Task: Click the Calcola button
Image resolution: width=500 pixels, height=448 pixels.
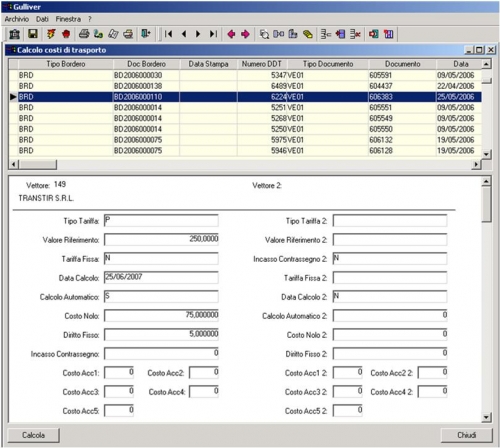Action: pos(33,435)
